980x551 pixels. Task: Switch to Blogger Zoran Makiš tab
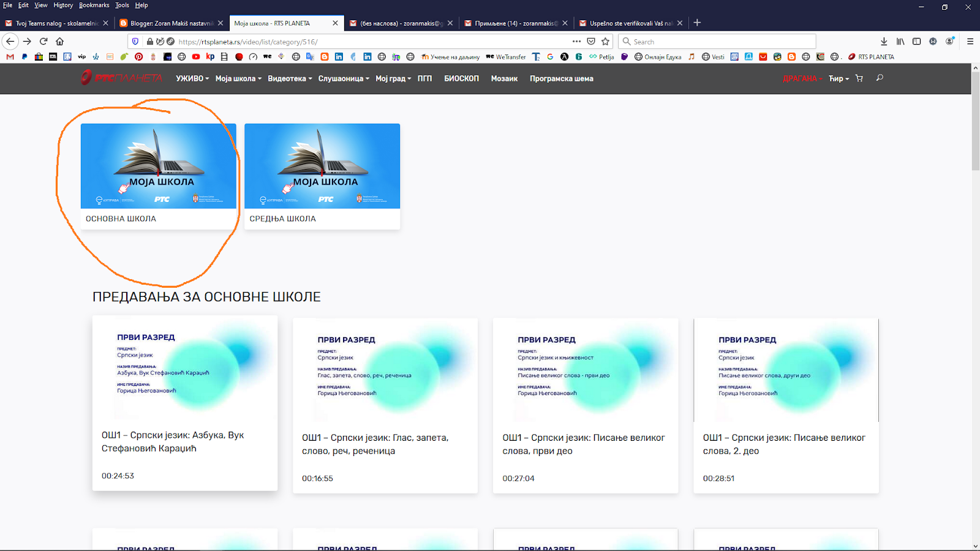pos(171,23)
